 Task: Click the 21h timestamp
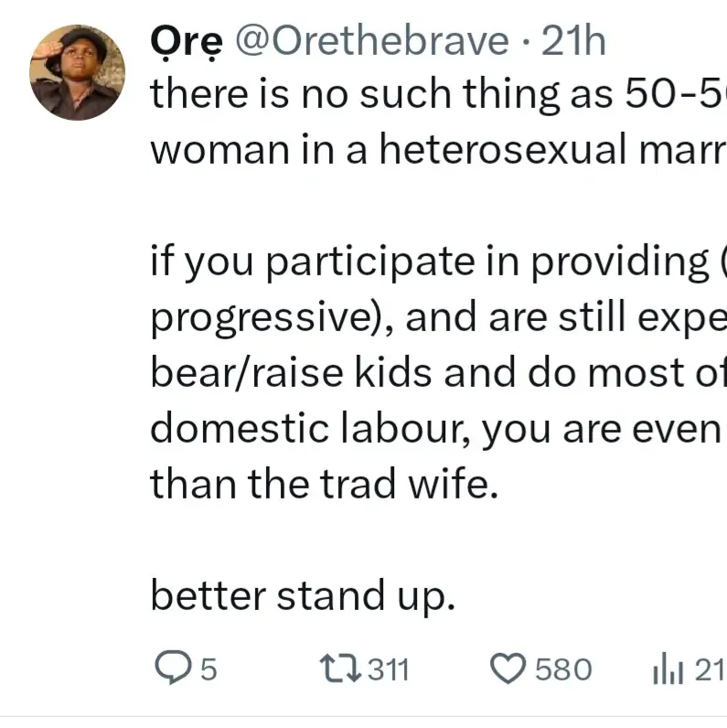click(573, 42)
